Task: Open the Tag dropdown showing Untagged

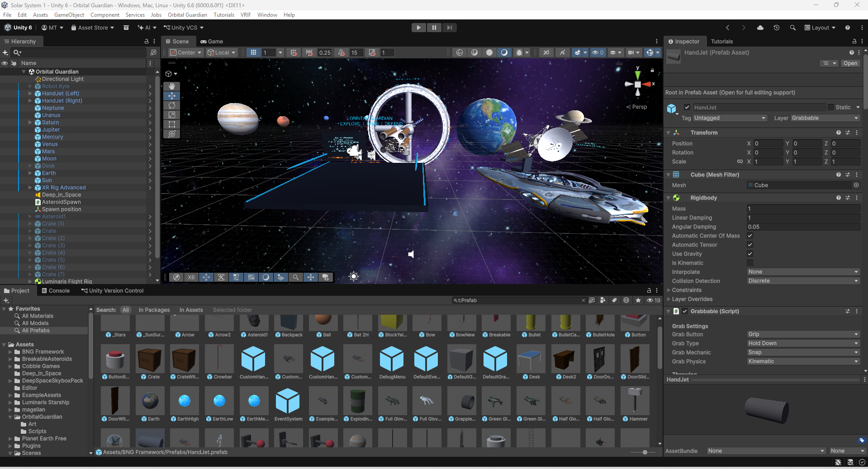Action: coord(730,118)
